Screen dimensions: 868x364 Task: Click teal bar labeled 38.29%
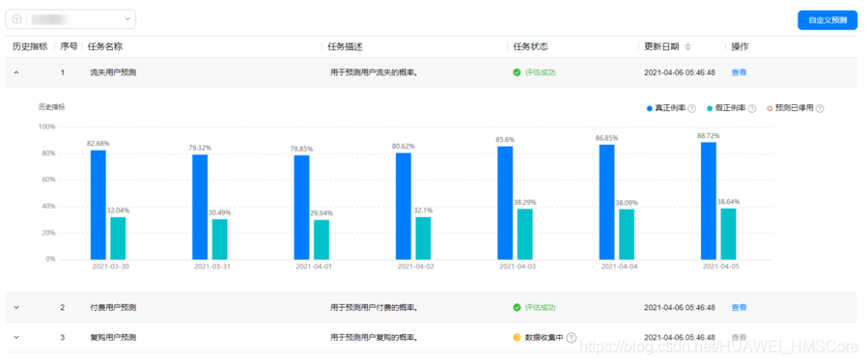click(525, 234)
